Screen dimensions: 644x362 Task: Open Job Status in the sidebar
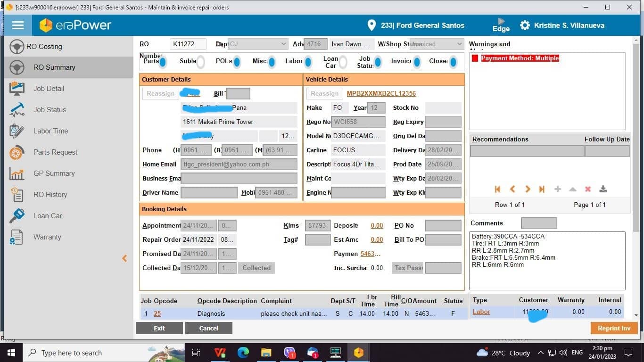[69, 110]
